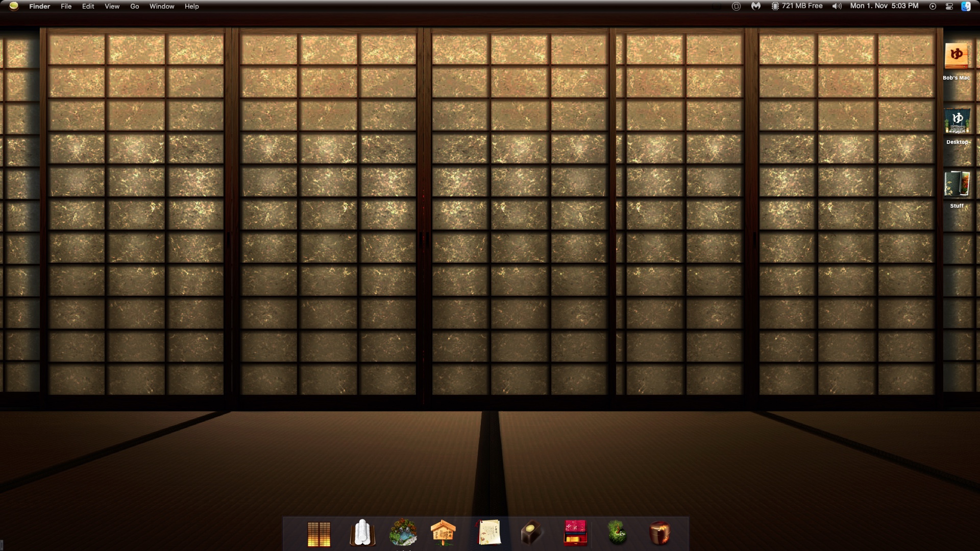Screen dimensions: 980x551
Task: Click the yellow Apple menu orb
Action: pos(14,6)
